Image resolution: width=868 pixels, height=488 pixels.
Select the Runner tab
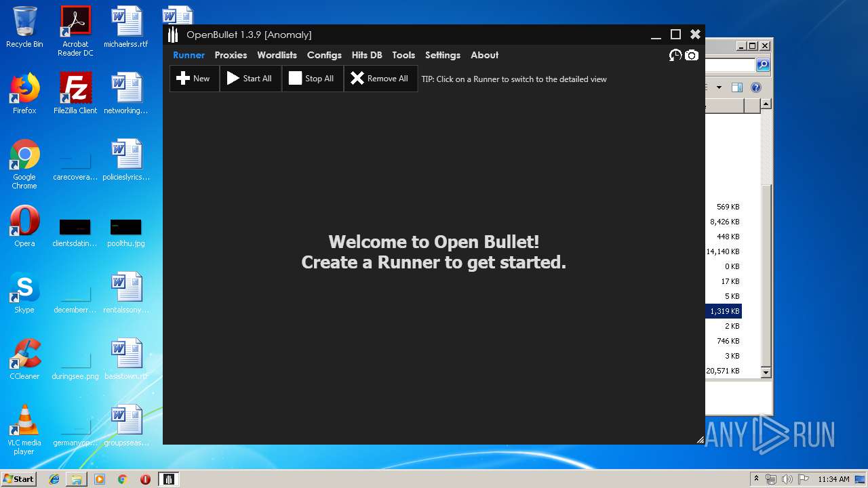189,55
